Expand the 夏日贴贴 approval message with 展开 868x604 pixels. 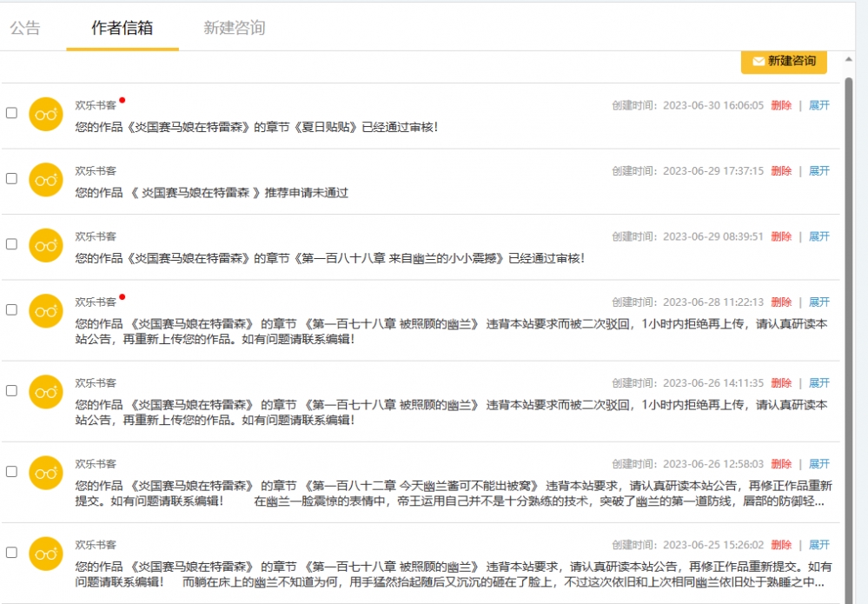point(818,104)
